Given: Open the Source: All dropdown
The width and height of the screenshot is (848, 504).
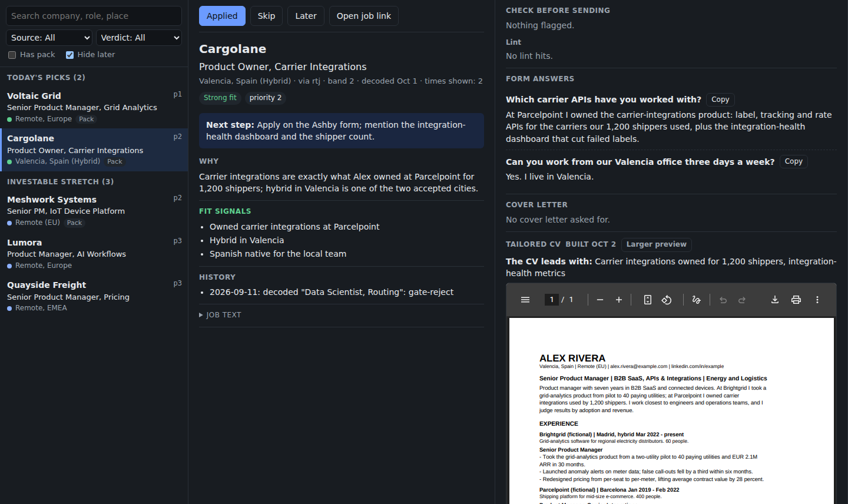Looking at the screenshot, I should tap(49, 38).
